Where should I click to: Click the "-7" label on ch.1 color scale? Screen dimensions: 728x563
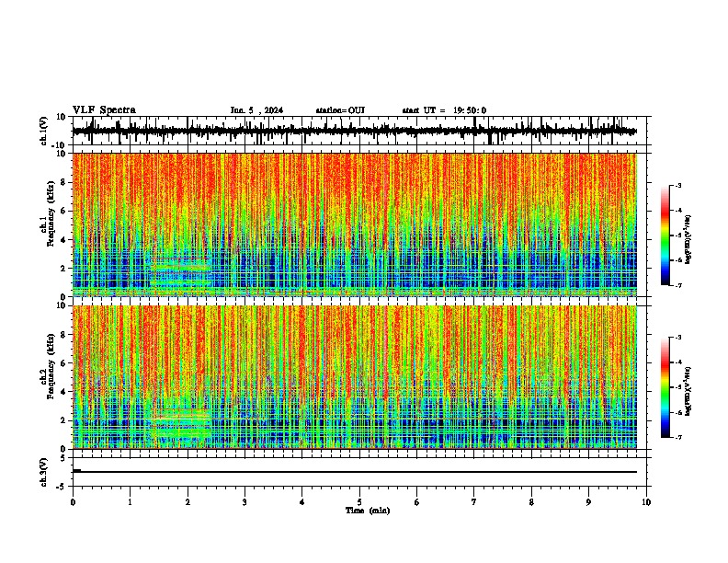point(677,285)
